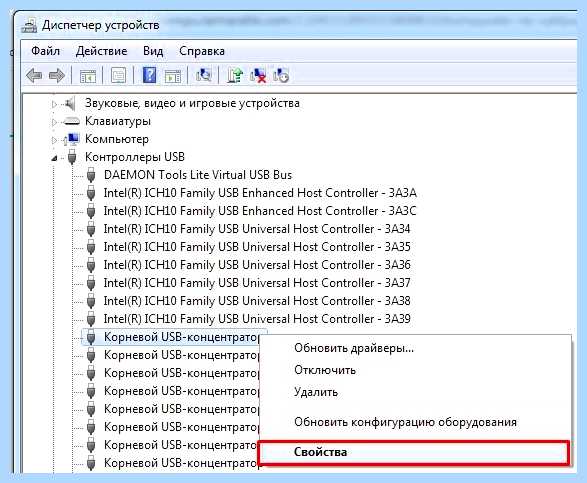Select Universal Host Controller - 3A39 entry
The image size is (587, 483).
(257, 319)
